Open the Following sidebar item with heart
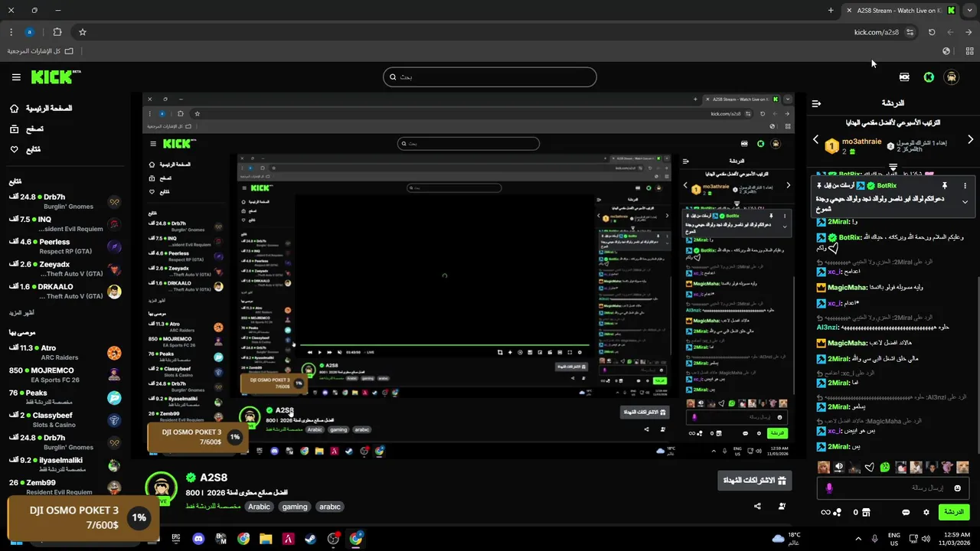Image resolution: width=980 pixels, height=551 pixels. click(x=24, y=149)
